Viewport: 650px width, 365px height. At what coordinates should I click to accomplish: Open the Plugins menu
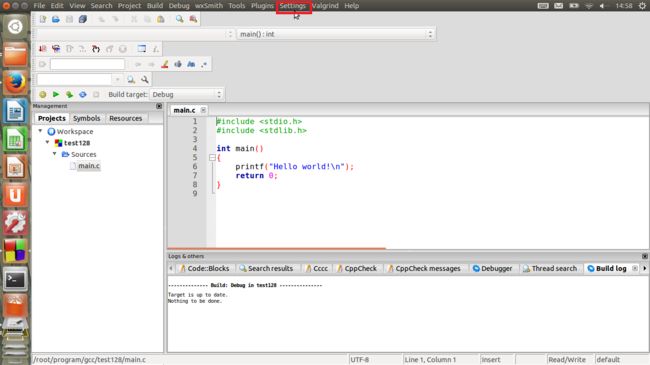pos(262,6)
